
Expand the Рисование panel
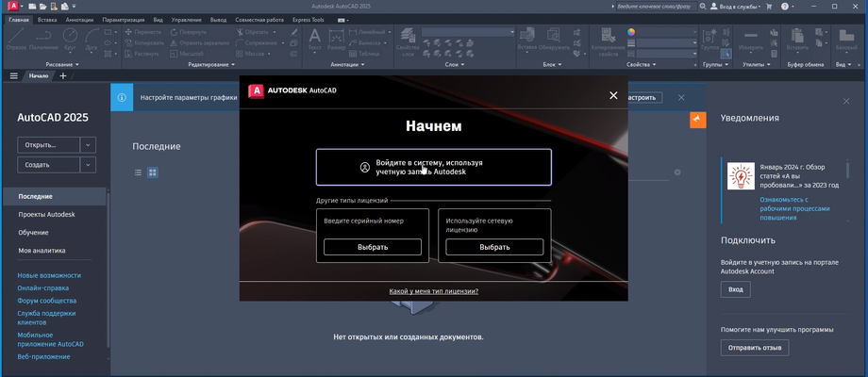coord(62,65)
